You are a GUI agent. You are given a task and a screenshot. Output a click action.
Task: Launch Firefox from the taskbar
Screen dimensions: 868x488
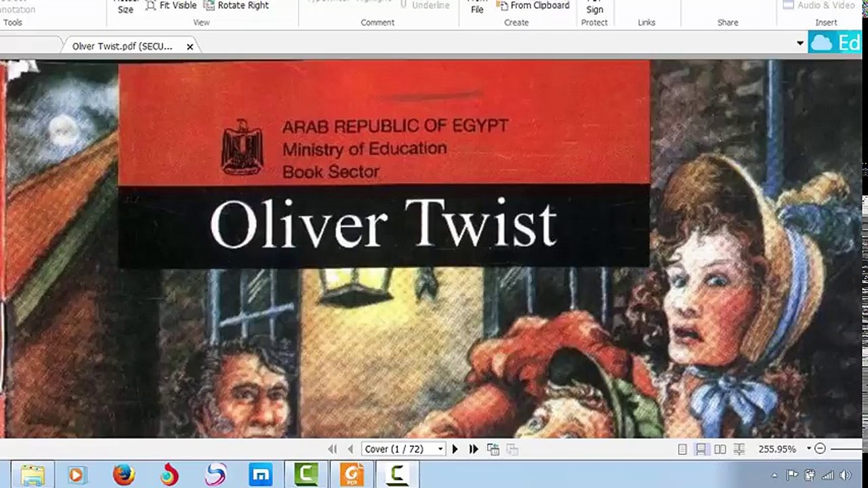click(x=123, y=474)
